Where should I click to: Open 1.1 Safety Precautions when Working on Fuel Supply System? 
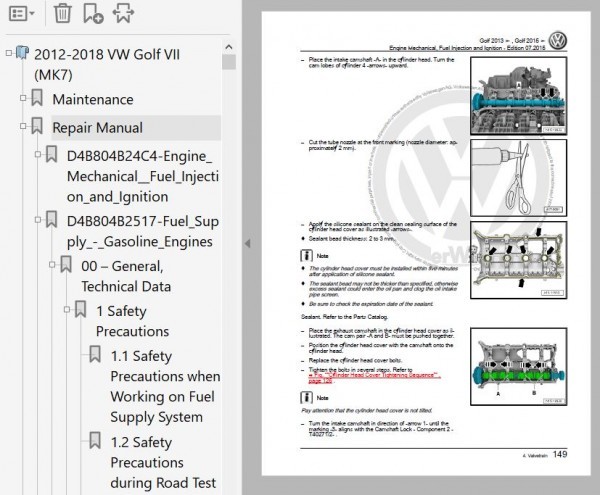(165, 386)
